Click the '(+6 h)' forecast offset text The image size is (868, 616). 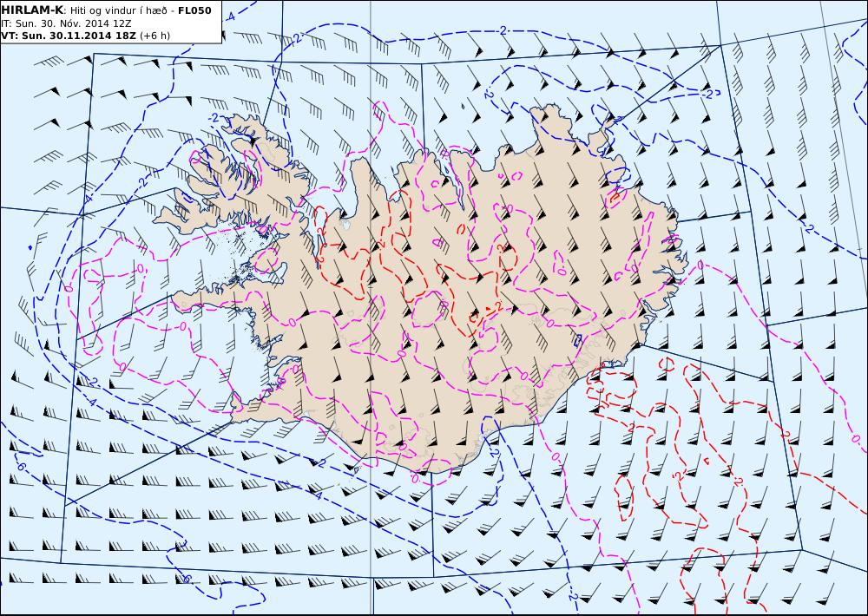click(155, 36)
